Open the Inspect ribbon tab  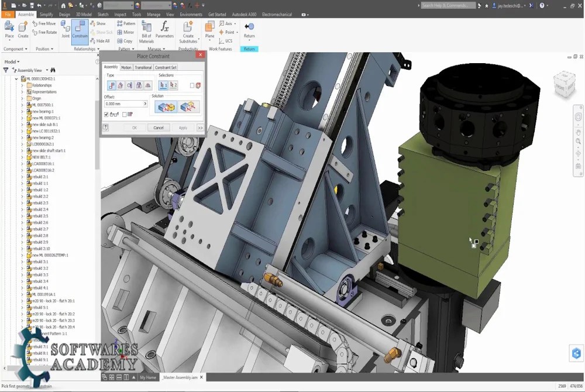(120, 15)
